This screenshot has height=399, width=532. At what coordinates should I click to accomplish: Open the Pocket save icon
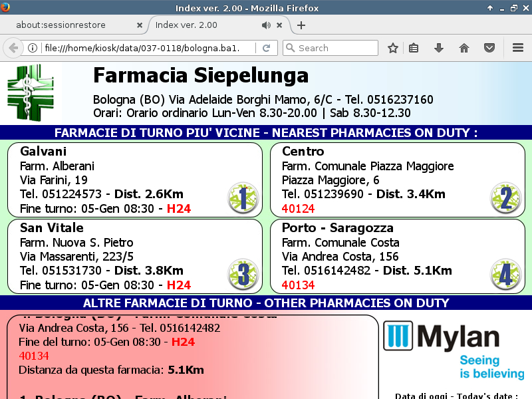click(x=489, y=48)
